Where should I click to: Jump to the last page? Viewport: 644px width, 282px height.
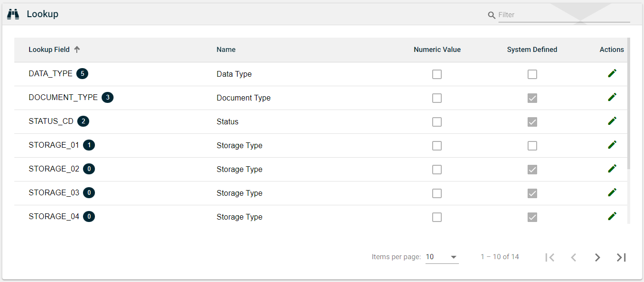point(621,257)
